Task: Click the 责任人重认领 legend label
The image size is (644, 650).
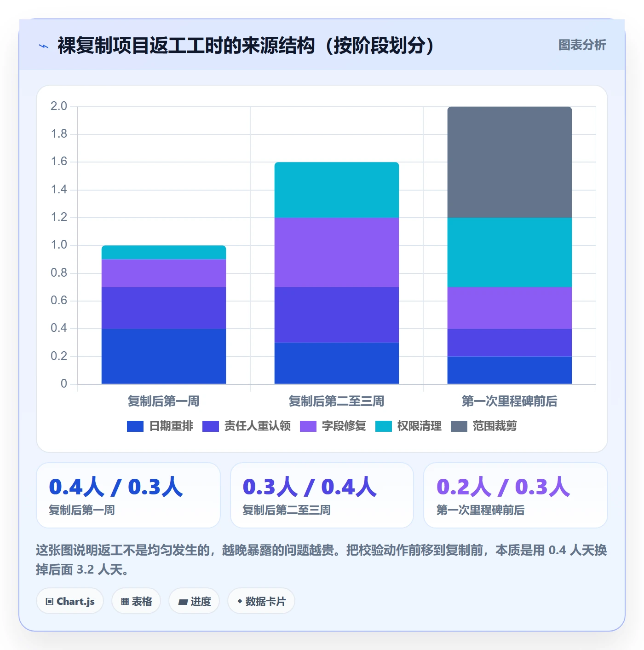Action: (x=258, y=426)
